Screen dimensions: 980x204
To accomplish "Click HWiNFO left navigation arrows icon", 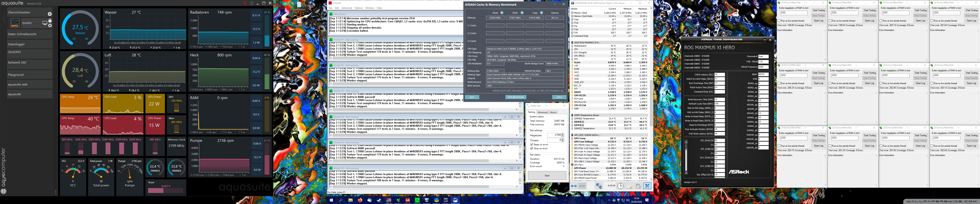I will tap(574, 186).
